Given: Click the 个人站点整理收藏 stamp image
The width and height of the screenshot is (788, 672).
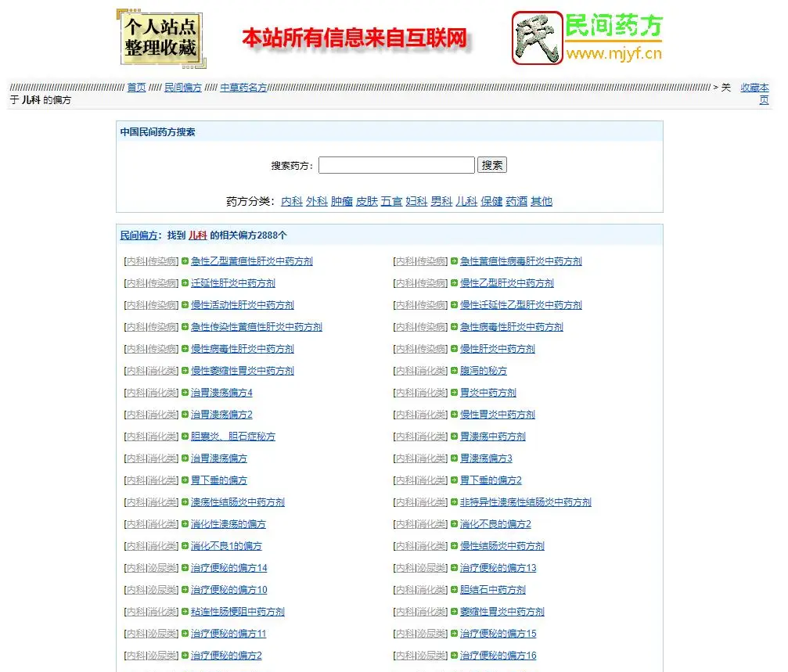Looking at the screenshot, I should click(160, 37).
